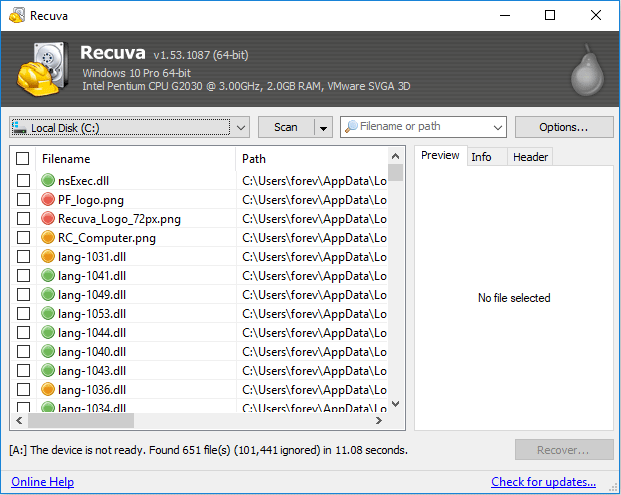This screenshot has height=495, width=621.
Task: Check the box for lang-1031.dll
Action: (x=23, y=257)
